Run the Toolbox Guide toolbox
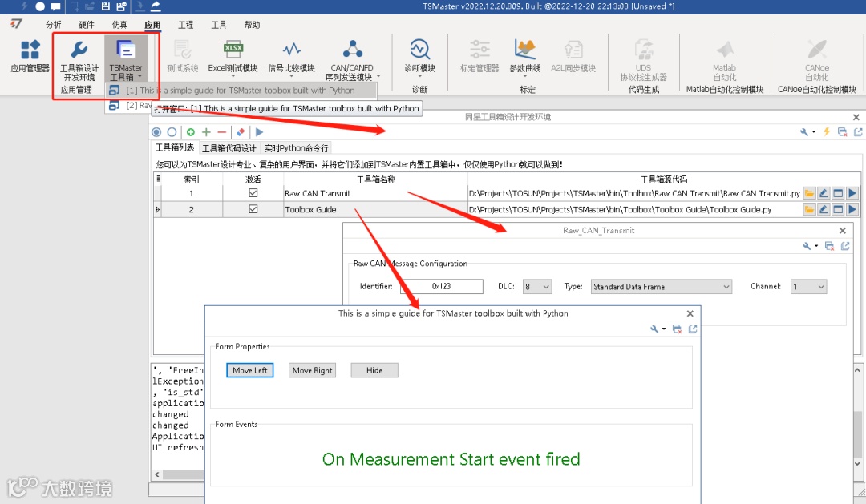The height and width of the screenshot is (504, 866). coord(852,209)
